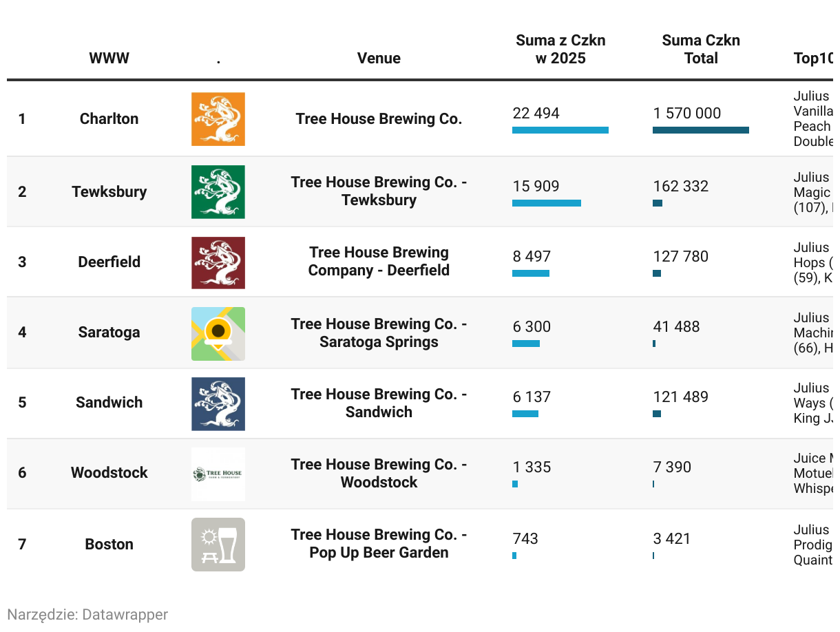Click the Saratoga map pin icon
Viewport: 840px width, 632px height.
click(x=218, y=333)
